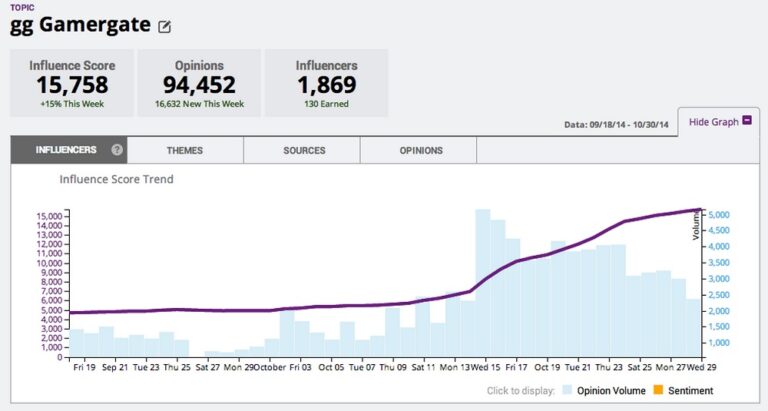This screenshot has height=411, width=768.
Task: Click the Opinion Volume legend label
Action: [x=611, y=390]
